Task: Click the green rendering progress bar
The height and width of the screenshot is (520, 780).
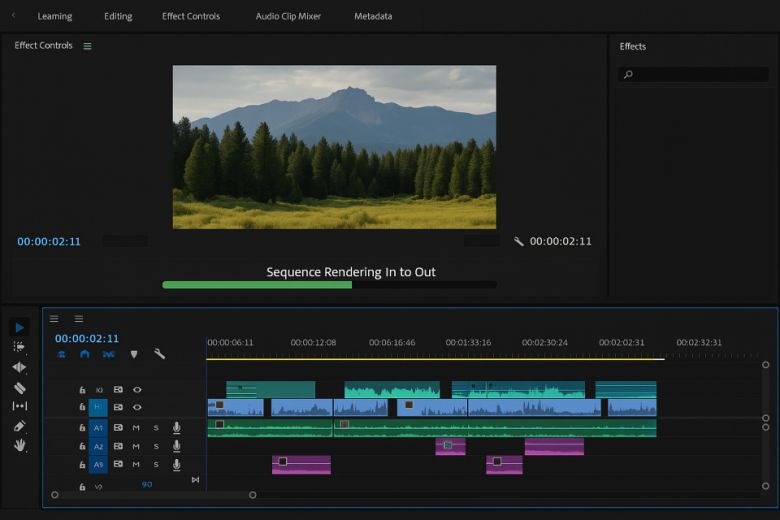Action: [257, 285]
